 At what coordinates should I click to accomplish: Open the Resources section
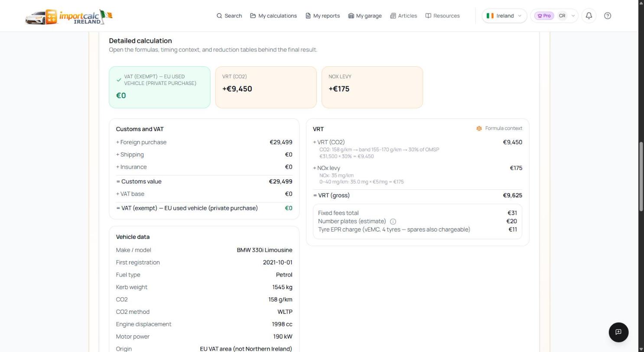(x=442, y=16)
